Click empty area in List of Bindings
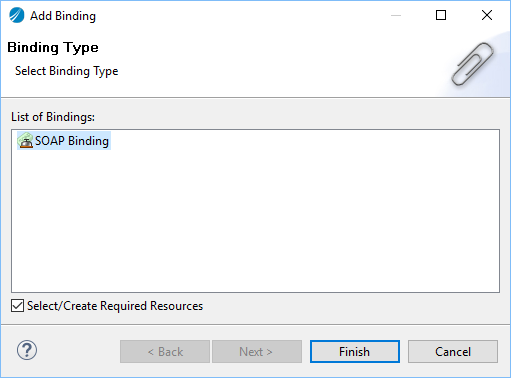Image resolution: width=511 pixels, height=378 pixels. (255, 220)
